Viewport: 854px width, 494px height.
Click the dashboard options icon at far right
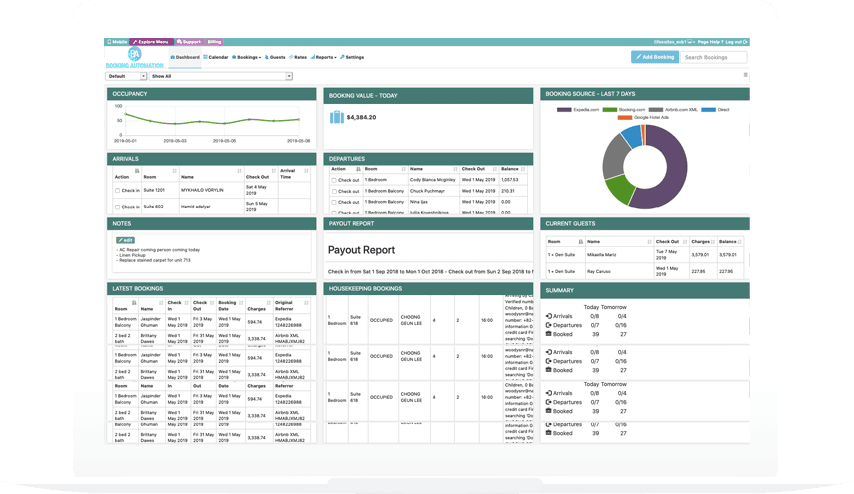pyautogui.click(x=745, y=75)
